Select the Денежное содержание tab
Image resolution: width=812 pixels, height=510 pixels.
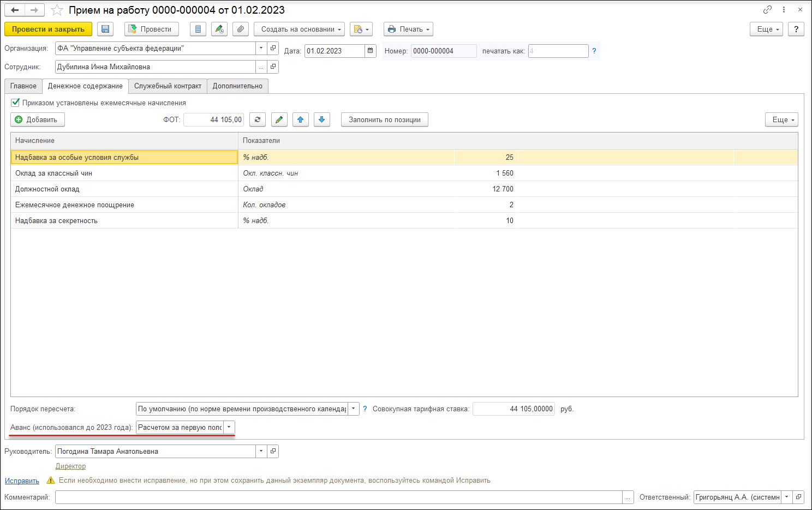(x=85, y=86)
